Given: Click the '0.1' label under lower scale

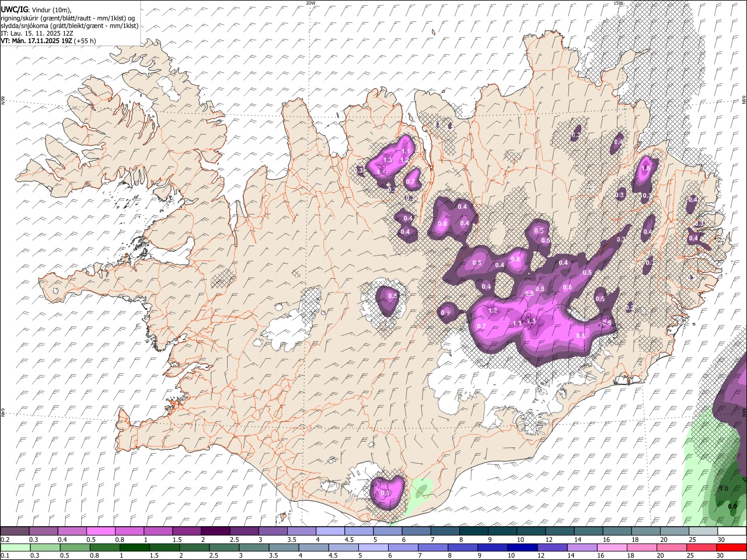Looking at the screenshot, I should click(x=5, y=555).
